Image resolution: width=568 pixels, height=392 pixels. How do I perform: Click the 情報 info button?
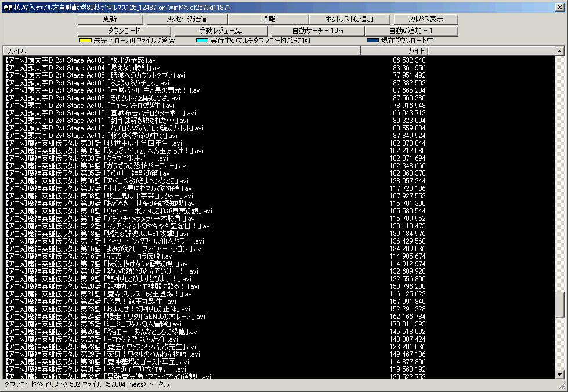268,19
